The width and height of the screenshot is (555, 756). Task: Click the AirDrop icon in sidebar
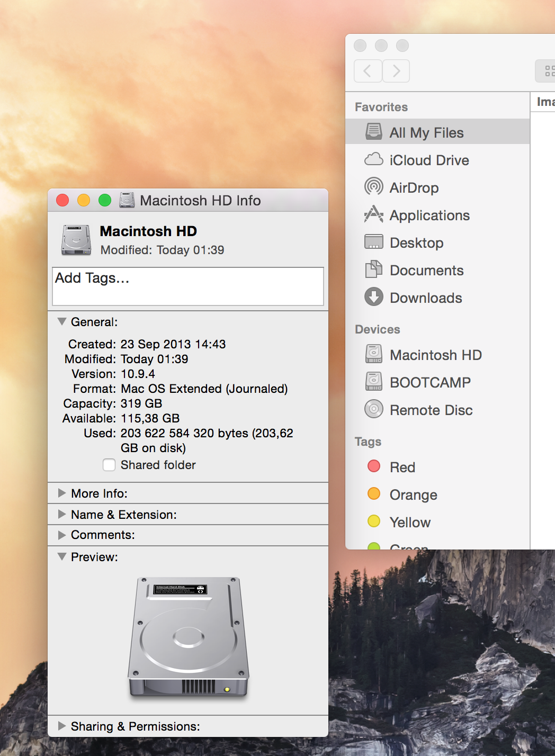[374, 186]
